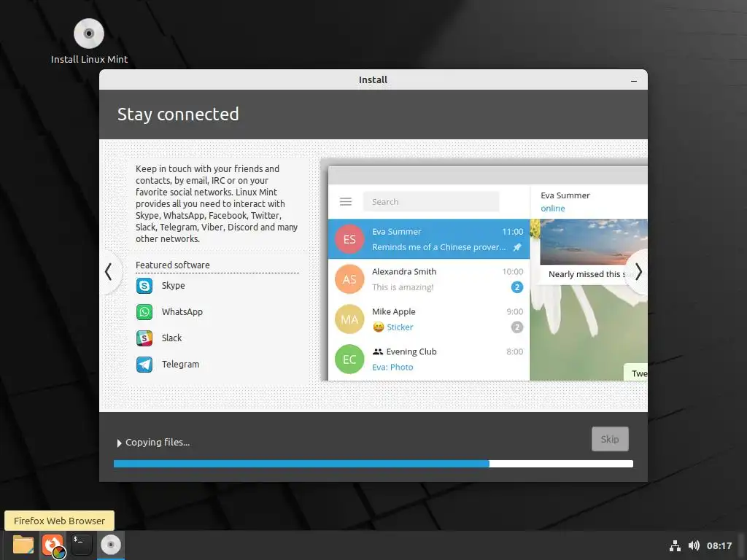
Task: Click the WhatsApp featured software icon
Action: (x=144, y=312)
